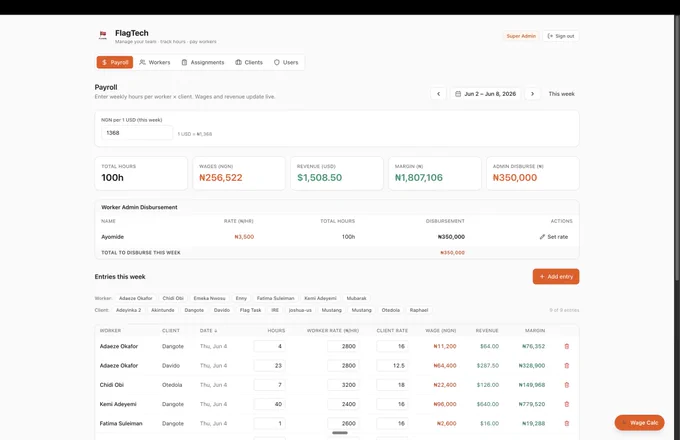
Task: Click the Sign out button
Action: pos(561,36)
